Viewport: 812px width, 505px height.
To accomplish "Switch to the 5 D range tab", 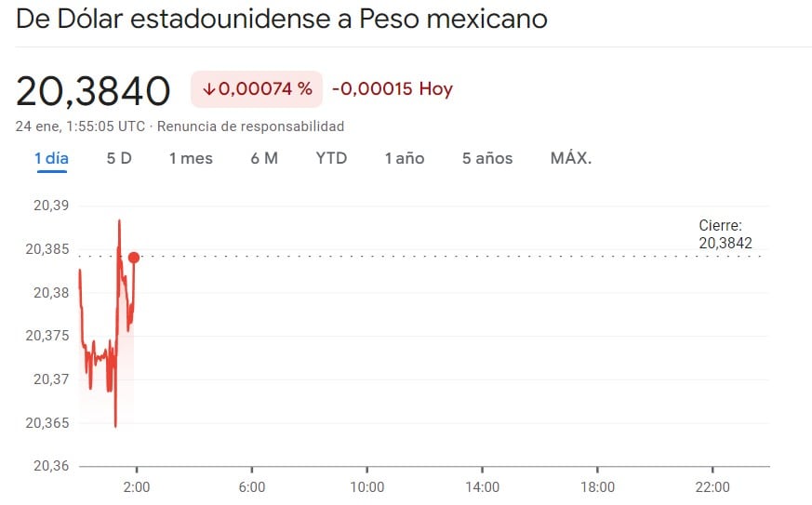I will coord(119,158).
